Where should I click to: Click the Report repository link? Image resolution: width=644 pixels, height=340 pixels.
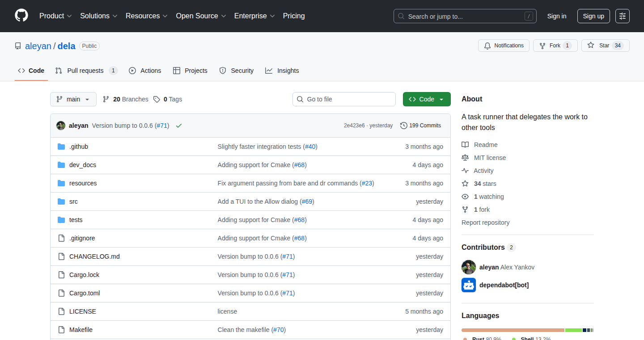(486, 222)
